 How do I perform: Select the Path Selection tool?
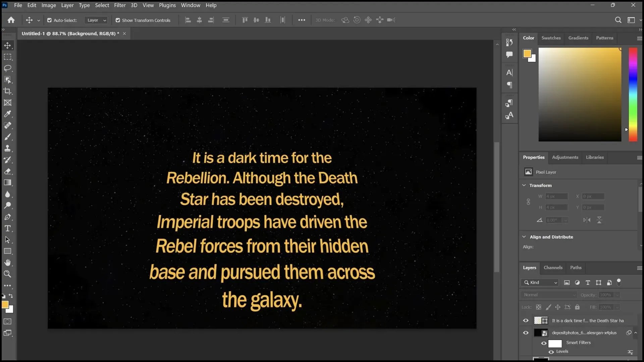point(7,240)
